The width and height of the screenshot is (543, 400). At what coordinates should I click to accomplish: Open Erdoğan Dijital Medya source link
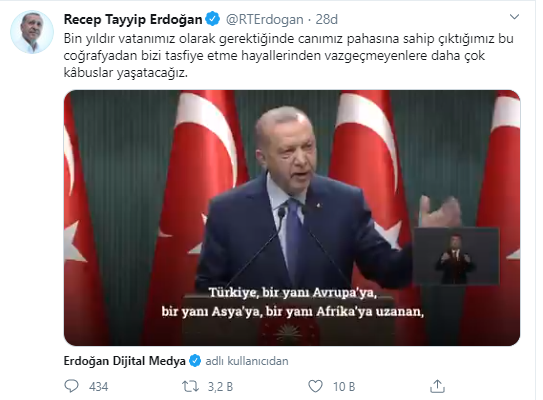[125, 361]
